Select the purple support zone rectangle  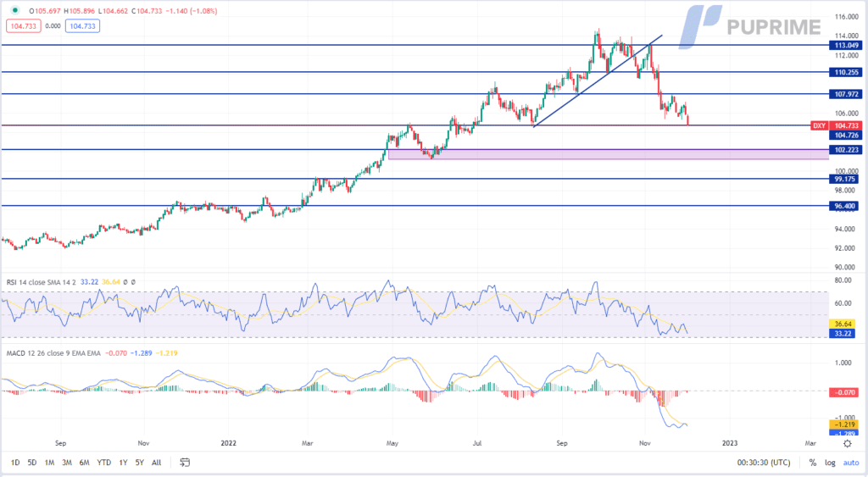[609, 154]
